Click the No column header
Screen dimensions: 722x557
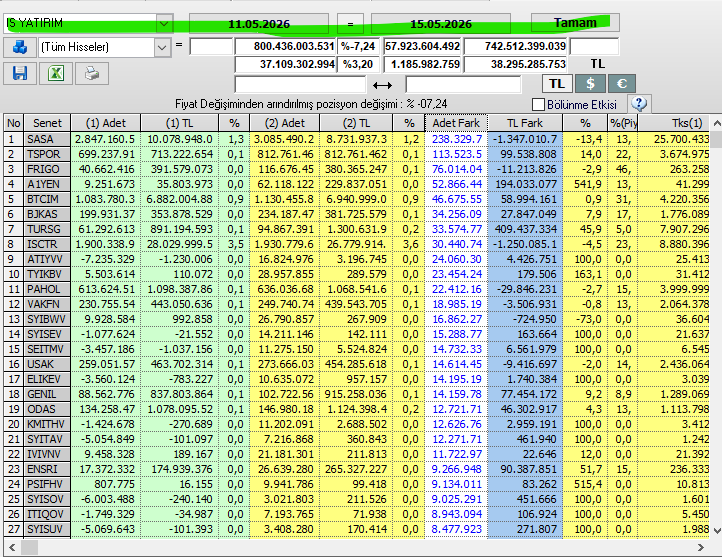(14, 123)
